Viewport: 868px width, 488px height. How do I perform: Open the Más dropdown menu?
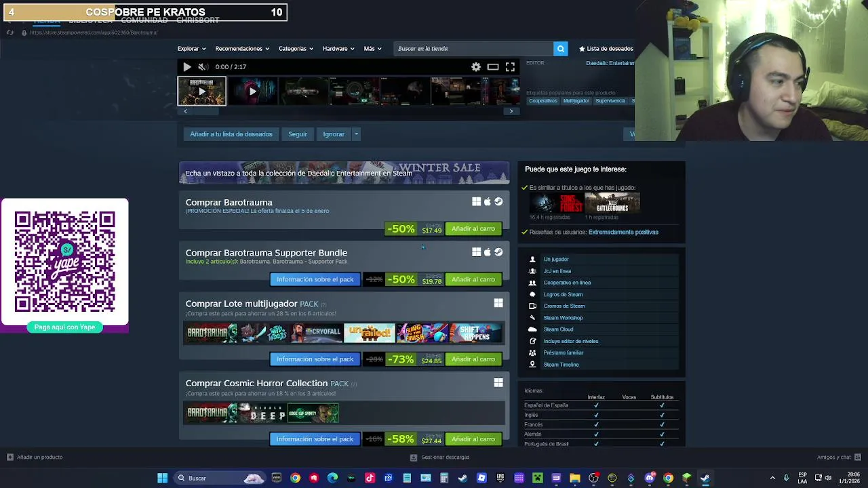(372, 49)
